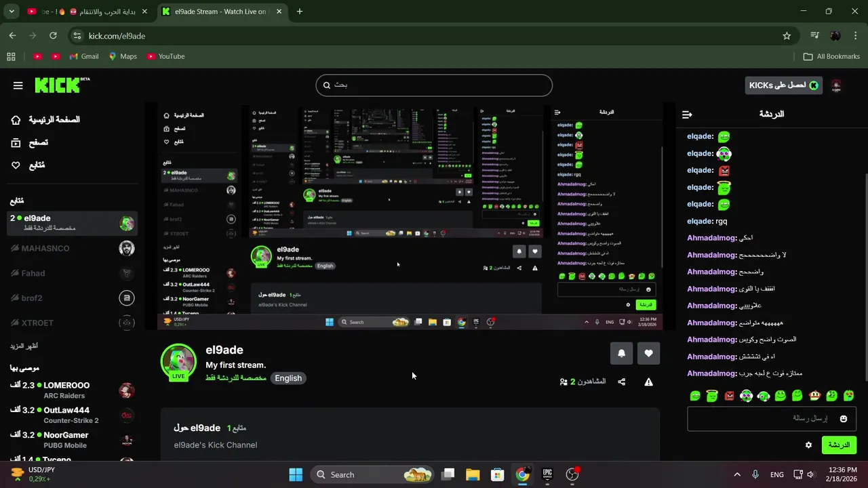Click the green Chat send button

[839, 445]
